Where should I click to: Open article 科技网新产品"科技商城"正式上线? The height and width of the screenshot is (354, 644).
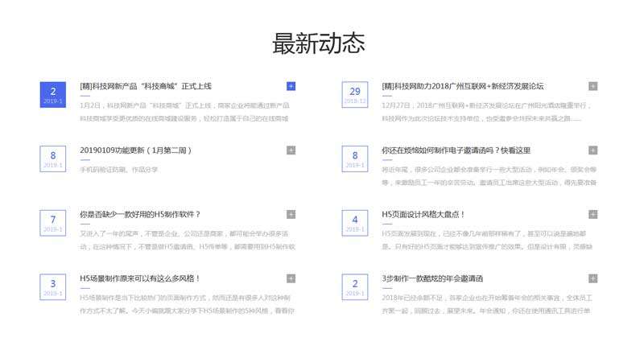146,86
